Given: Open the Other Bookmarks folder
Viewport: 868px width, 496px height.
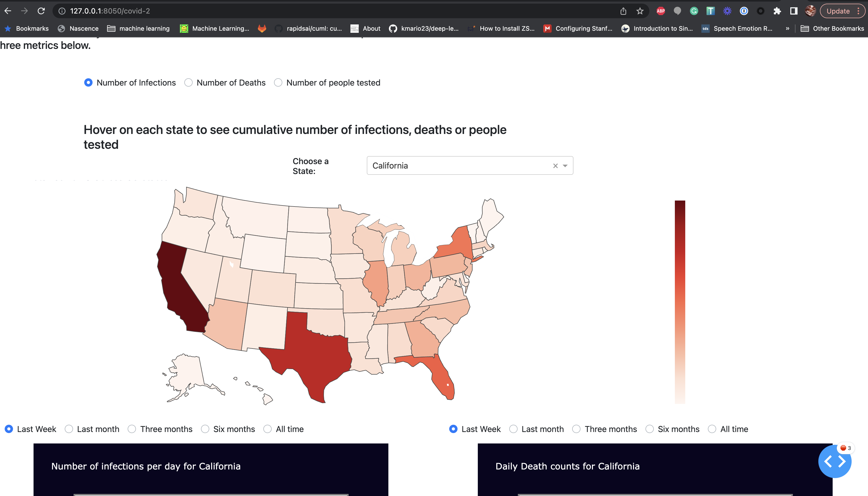Looking at the screenshot, I should click(832, 29).
